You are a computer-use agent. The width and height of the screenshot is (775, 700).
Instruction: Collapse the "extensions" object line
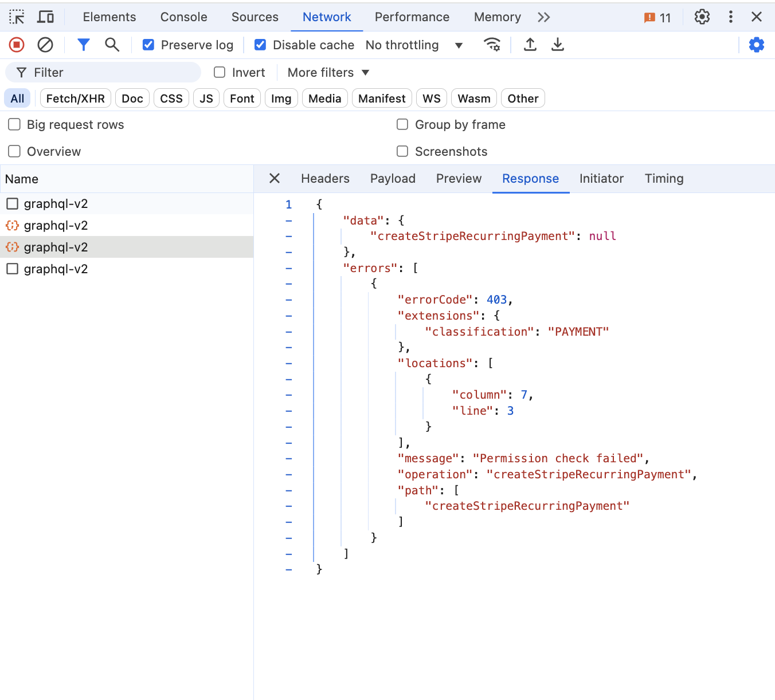tap(289, 316)
